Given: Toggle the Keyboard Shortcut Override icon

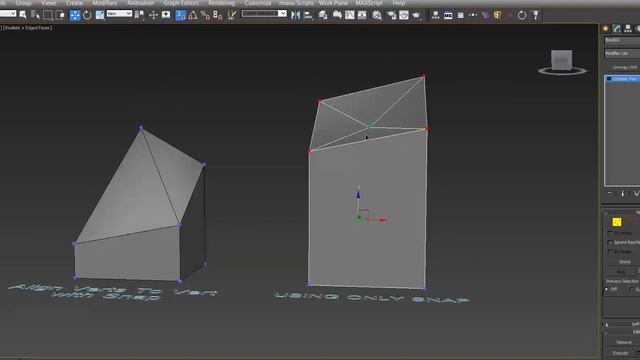Looking at the screenshot, I should tap(166, 15).
